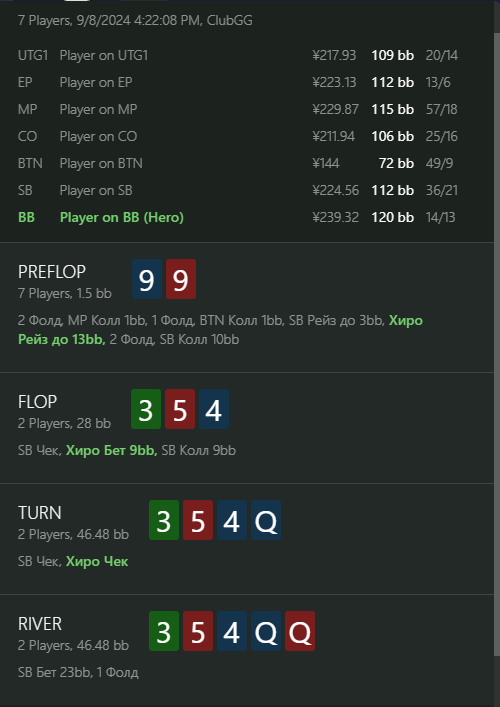Click the red Q river card
The height and width of the screenshot is (707, 500).
[x=300, y=631]
